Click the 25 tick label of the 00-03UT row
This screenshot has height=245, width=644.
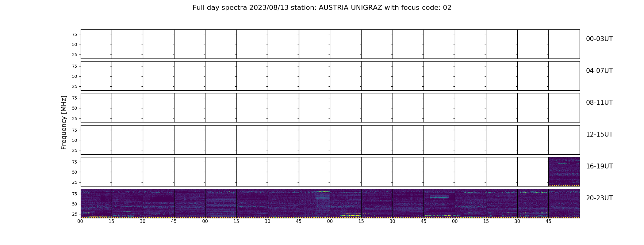(x=75, y=55)
